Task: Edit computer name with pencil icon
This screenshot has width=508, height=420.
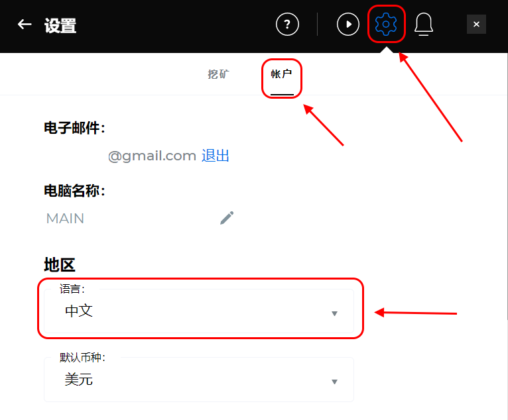Action: pos(227,218)
